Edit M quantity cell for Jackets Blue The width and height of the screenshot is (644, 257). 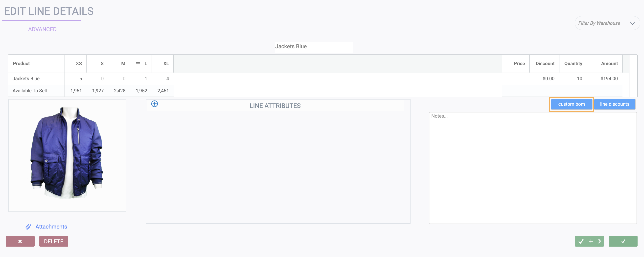tap(119, 78)
